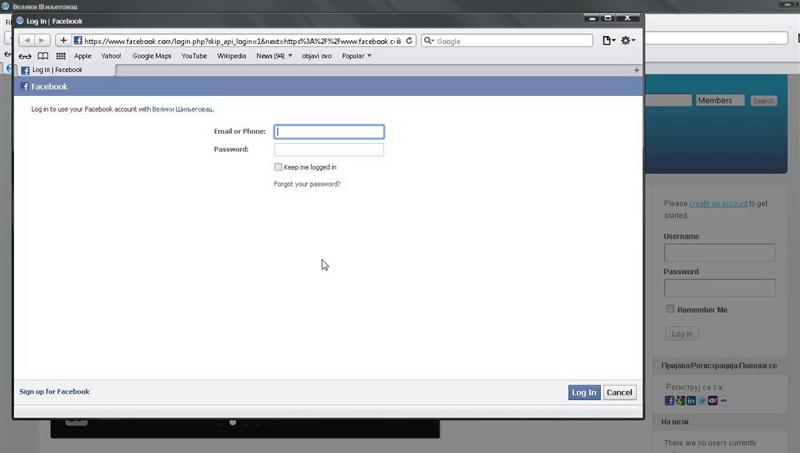This screenshot has height=453, width=800.
Task: Click the Google icon under Региструј се са
Action: pyautogui.click(x=680, y=400)
